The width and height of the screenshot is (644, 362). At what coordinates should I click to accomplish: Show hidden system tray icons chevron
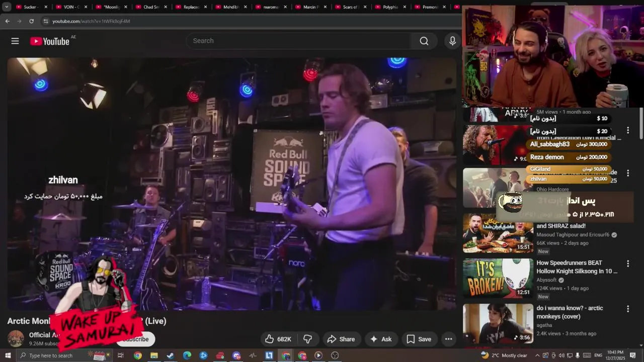tap(537, 355)
